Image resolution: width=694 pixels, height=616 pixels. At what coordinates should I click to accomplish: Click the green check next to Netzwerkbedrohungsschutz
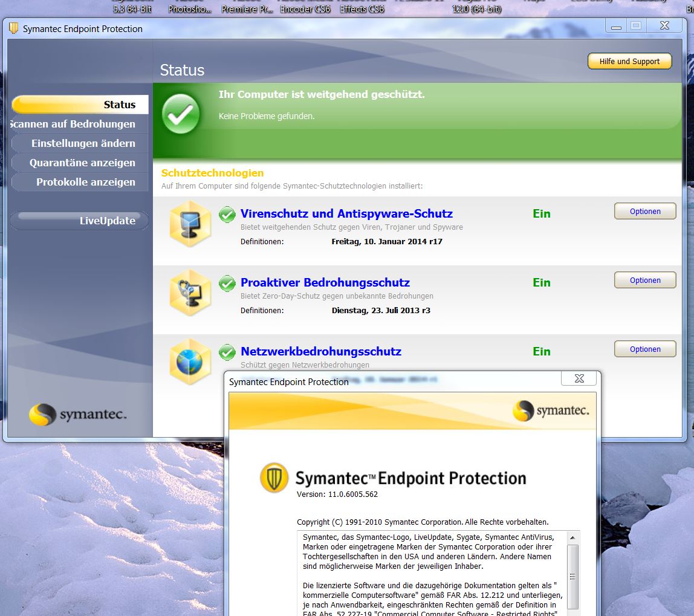click(x=227, y=352)
